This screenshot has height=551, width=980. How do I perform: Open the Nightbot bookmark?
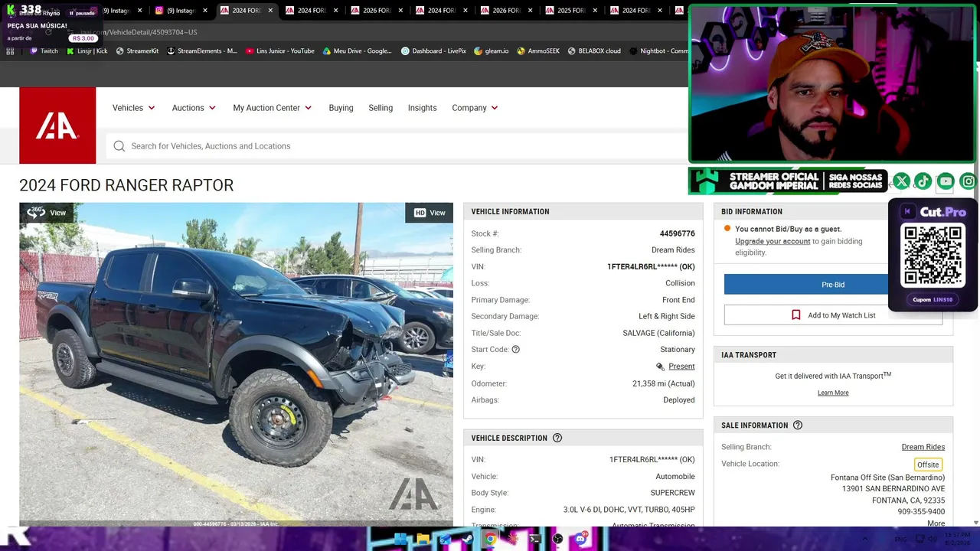pos(658,51)
